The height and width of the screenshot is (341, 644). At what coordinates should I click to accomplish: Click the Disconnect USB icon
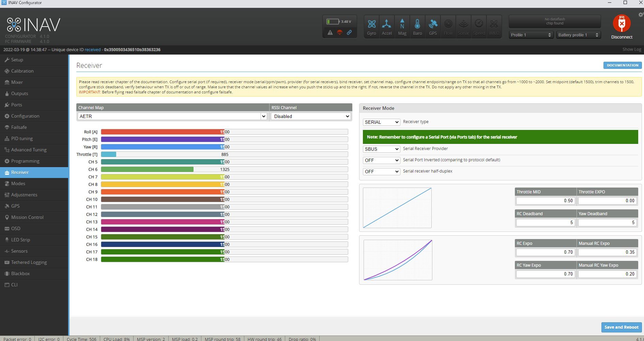tap(622, 24)
